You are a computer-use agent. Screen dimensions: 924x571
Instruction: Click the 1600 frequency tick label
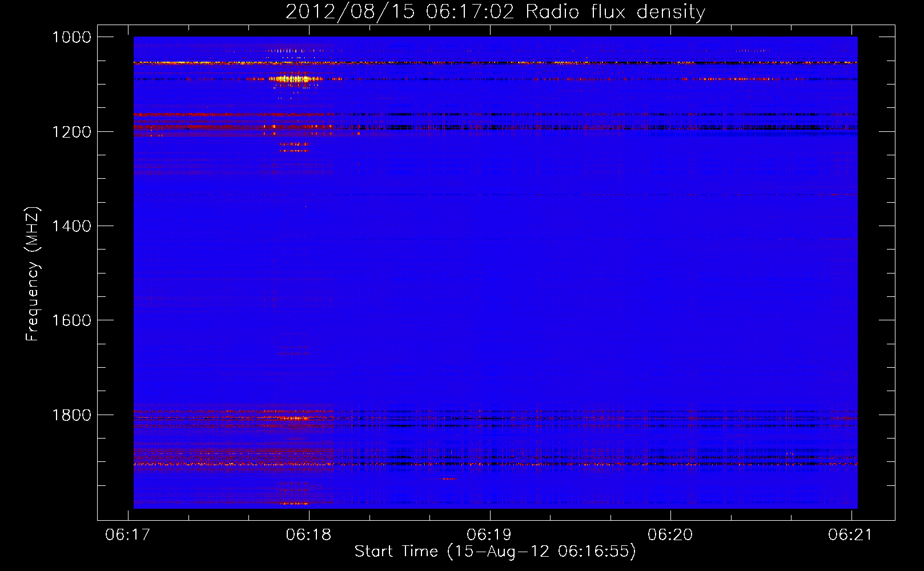pos(71,320)
